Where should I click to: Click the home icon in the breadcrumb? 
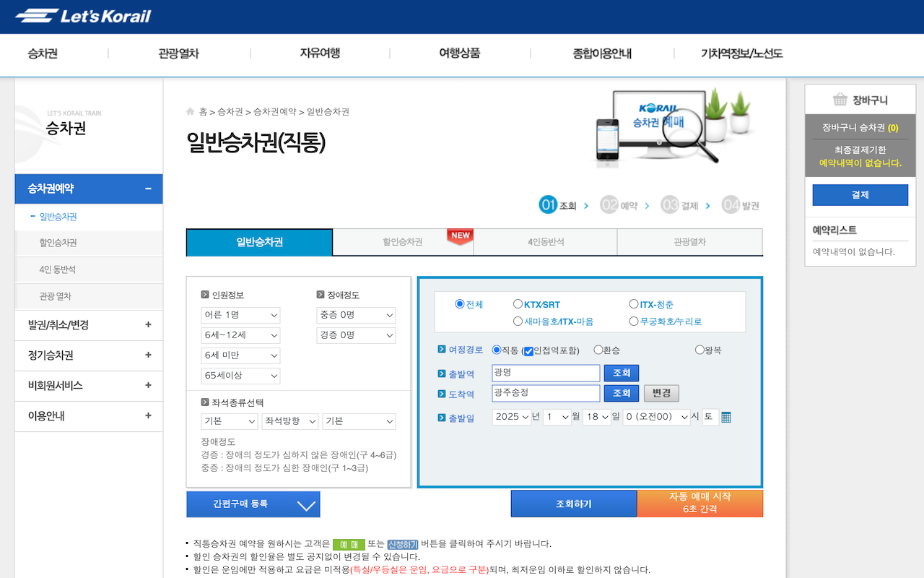click(x=189, y=111)
